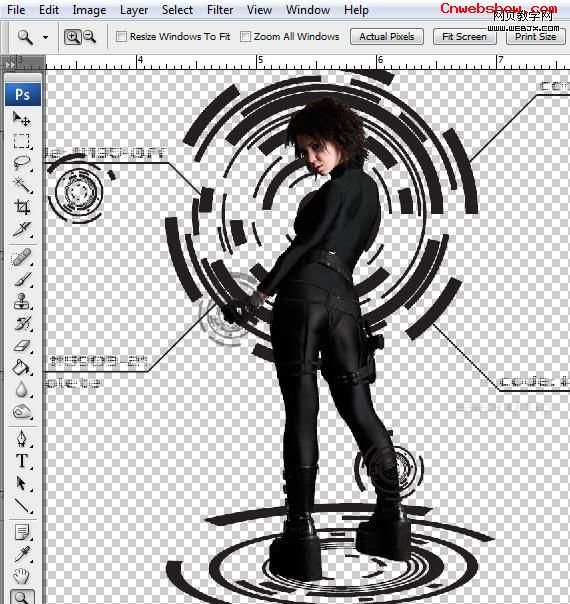Select the Hand tool

point(22,576)
